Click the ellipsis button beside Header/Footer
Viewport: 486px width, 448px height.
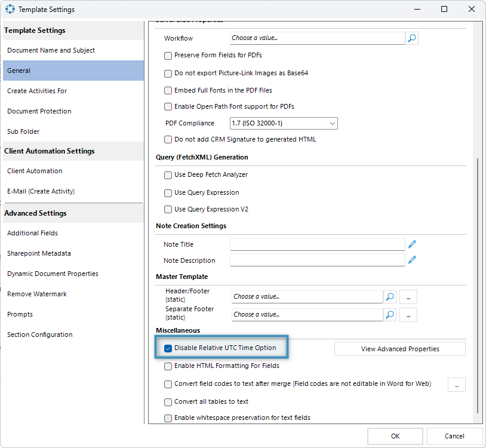(x=408, y=297)
